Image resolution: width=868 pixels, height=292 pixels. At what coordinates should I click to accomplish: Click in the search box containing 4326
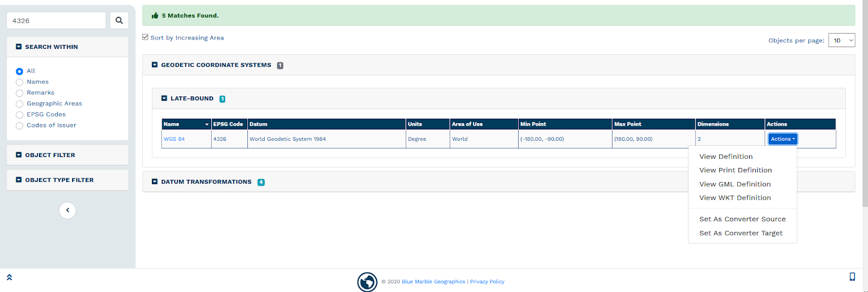[x=56, y=21]
